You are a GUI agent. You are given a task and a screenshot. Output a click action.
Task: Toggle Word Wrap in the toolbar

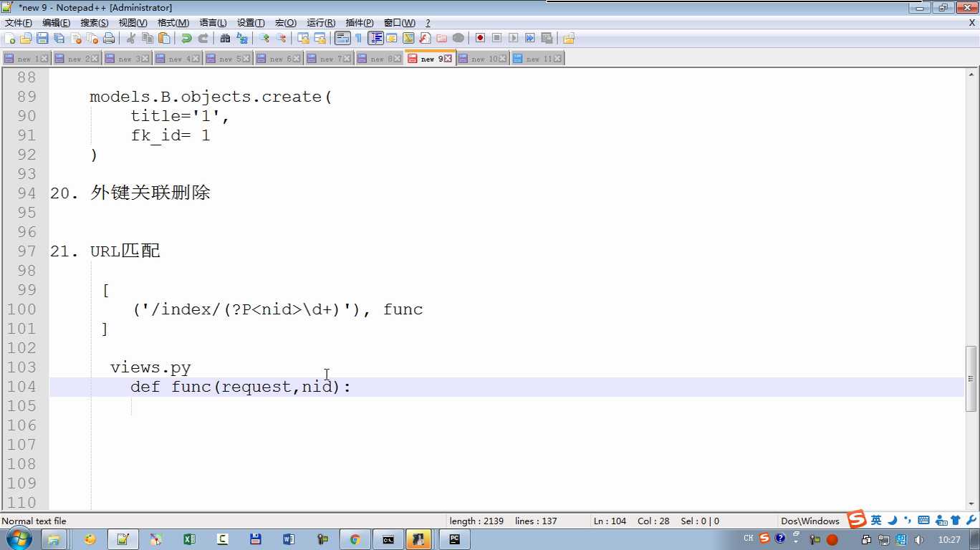tap(342, 38)
